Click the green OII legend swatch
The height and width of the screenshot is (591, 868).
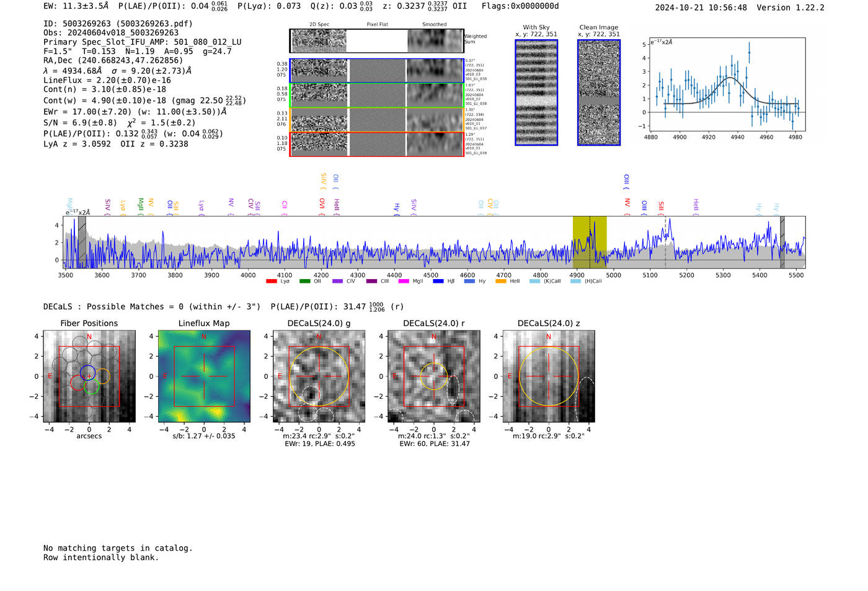point(304,281)
